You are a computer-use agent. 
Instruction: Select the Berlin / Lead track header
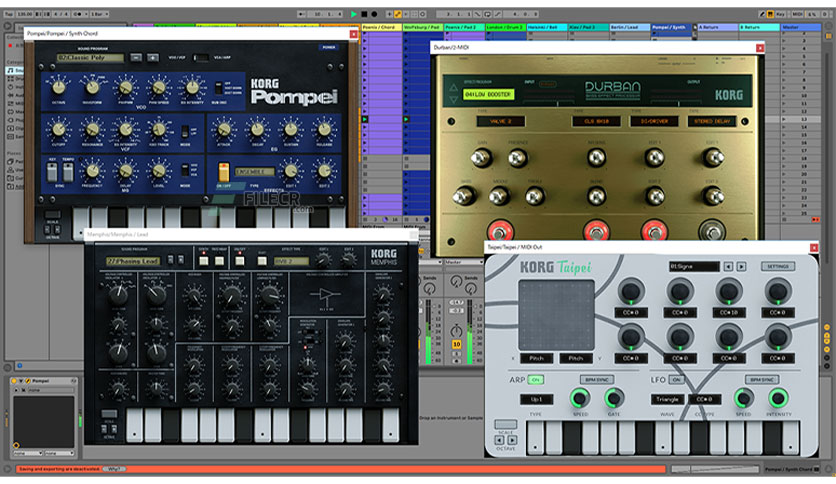[630, 27]
